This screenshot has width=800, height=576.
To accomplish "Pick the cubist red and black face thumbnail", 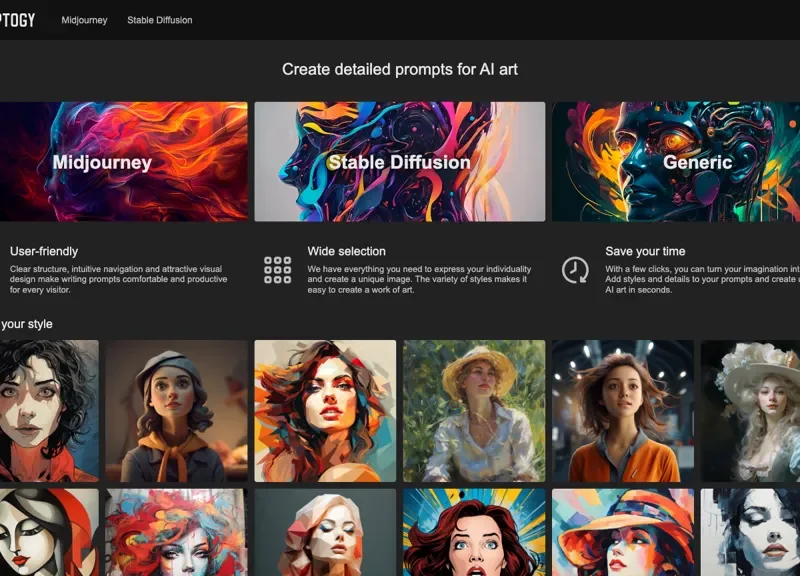I will pos(49,533).
